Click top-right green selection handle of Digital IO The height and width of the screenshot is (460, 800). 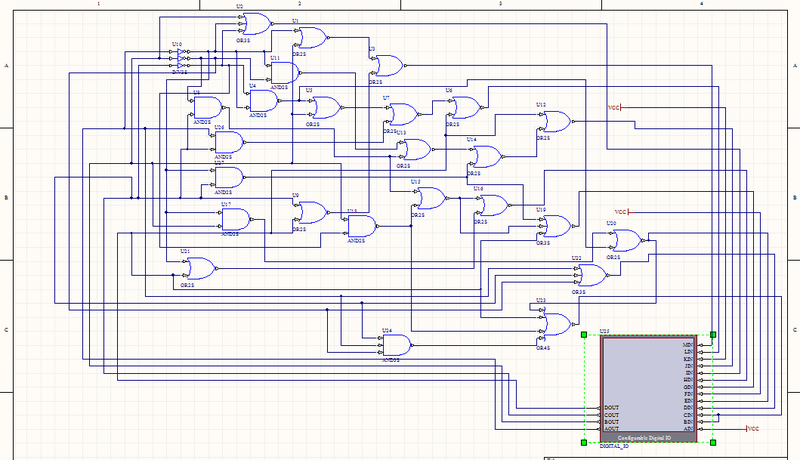[x=714, y=335]
